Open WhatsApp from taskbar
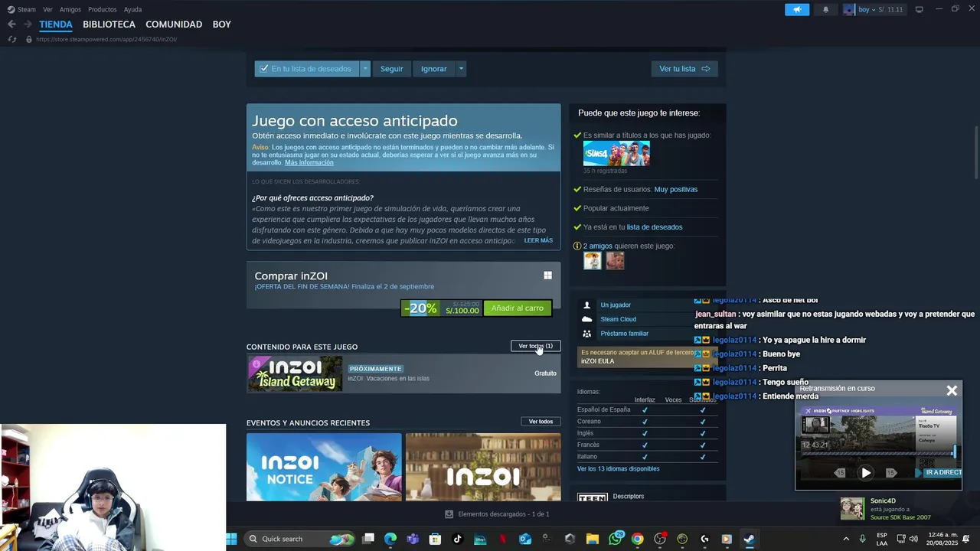 coord(615,539)
